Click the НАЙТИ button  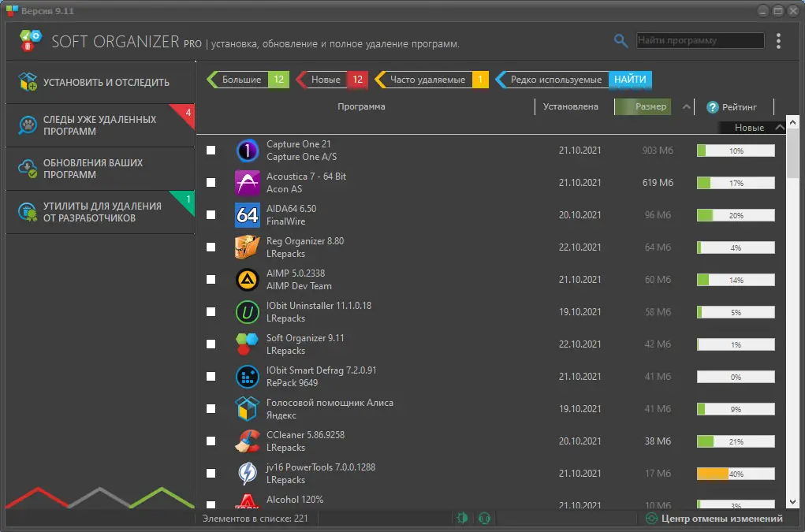tap(631, 80)
